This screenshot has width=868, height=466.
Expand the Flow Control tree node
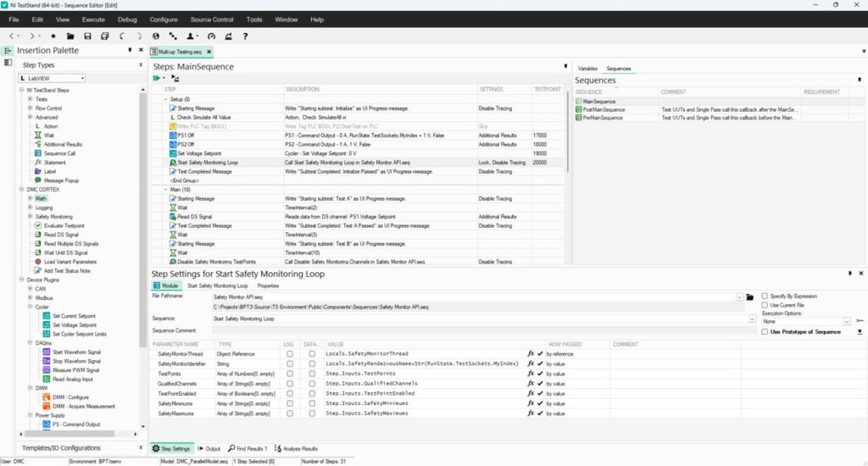tap(31, 108)
